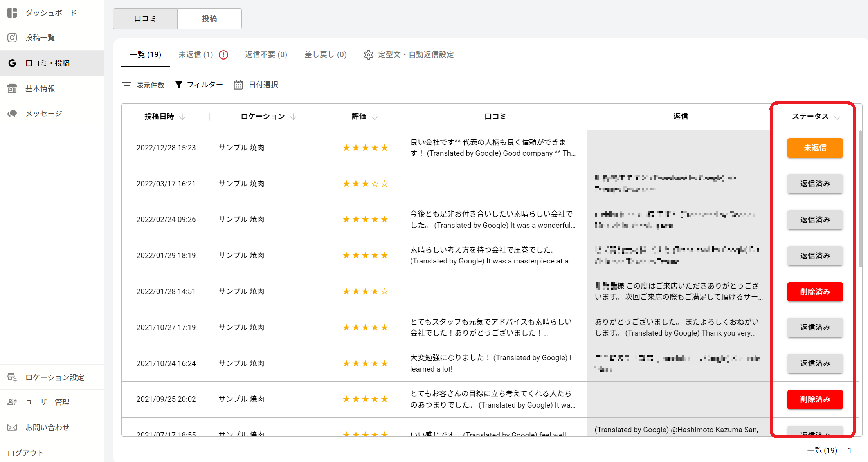Sort by ステータス column arrow
Viewport: 868px width, 462px height.
click(x=837, y=117)
